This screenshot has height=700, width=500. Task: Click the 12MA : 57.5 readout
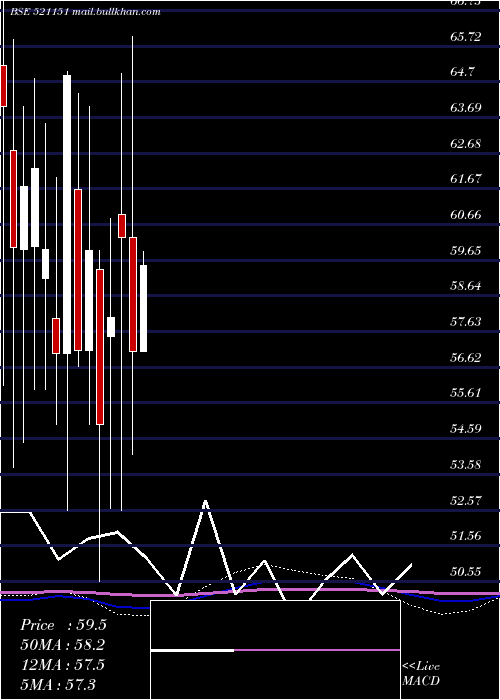click(x=63, y=665)
